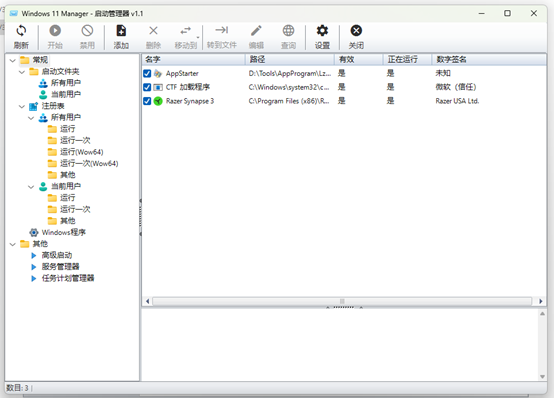Image resolution: width=554 pixels, height=398 pixels.
Task: Click the 添加 add file icon
Action: [x=121, y=31]
